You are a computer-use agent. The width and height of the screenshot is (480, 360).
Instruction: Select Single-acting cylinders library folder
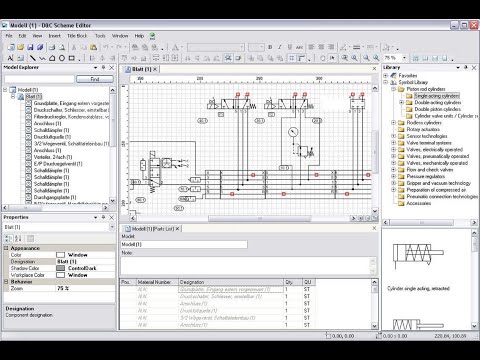pyautogui.click(x=437, y=96)
